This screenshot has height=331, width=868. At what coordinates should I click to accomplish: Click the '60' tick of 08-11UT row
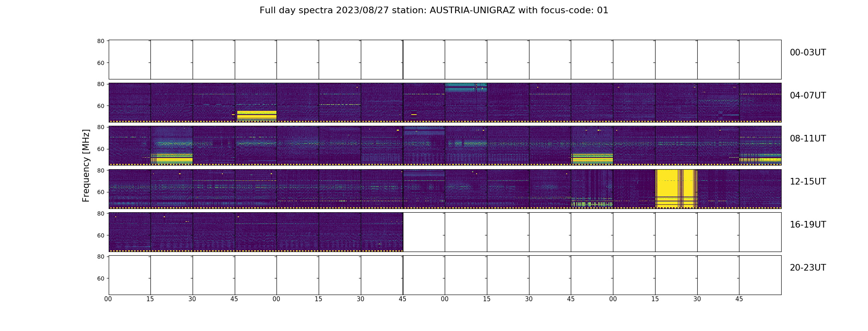(x=100, y=149)
